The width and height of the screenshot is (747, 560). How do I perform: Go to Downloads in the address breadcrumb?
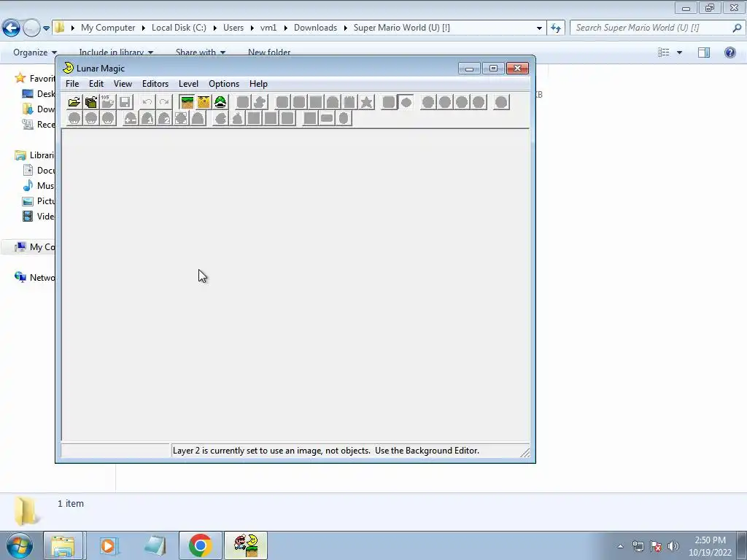[315, 28]
